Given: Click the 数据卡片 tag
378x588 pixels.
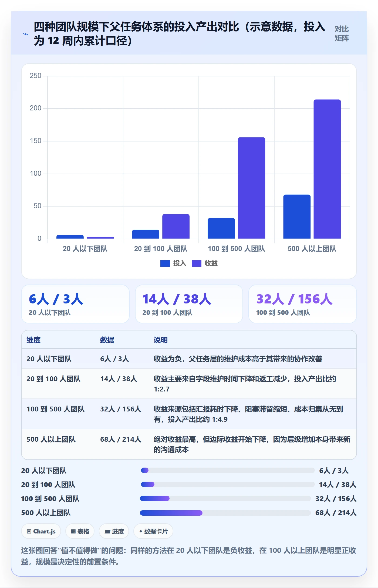Looking at the screenshot, I should 153,531.
